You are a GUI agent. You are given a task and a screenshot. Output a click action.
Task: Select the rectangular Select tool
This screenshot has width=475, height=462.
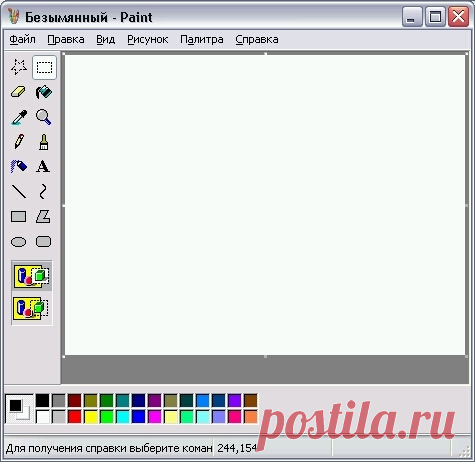coord(44,67)
